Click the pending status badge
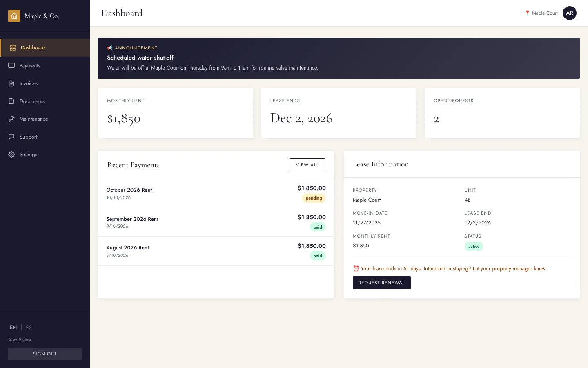Image resolution: width=588 pixels, height=368 pixels. pos(314,198)
